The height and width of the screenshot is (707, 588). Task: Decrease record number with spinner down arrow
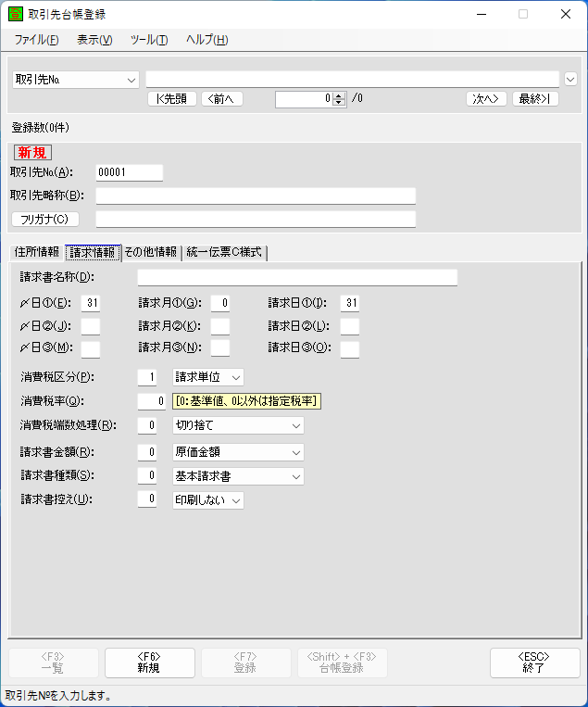(339, 103)
